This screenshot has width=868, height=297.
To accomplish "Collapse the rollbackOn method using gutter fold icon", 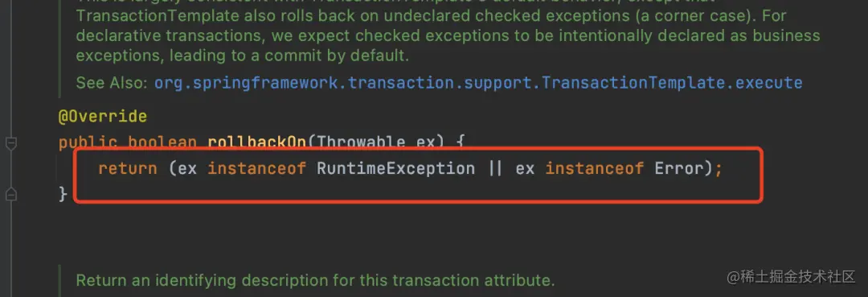I will (11, 143).
